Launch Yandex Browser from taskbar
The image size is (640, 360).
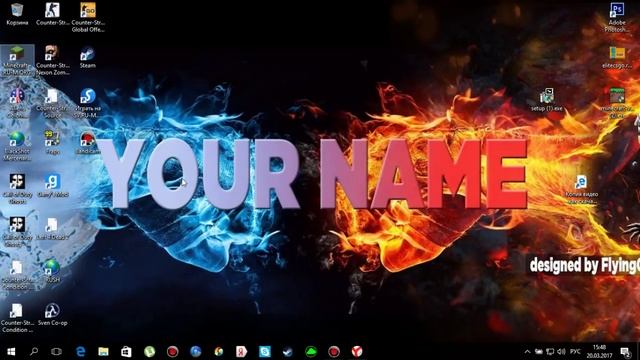(x=357, y=351)
